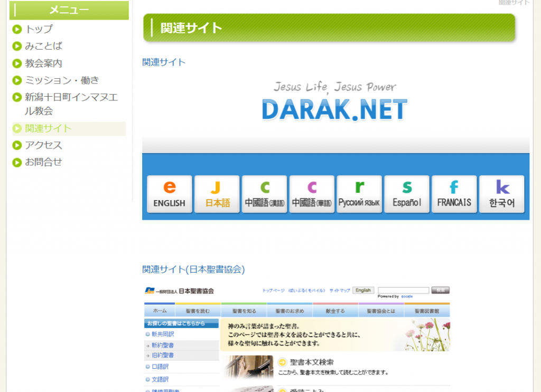Click green arrow icon beside お問合せ
Viewport: 541px width, 392px height.
click(x=17, y=163)
